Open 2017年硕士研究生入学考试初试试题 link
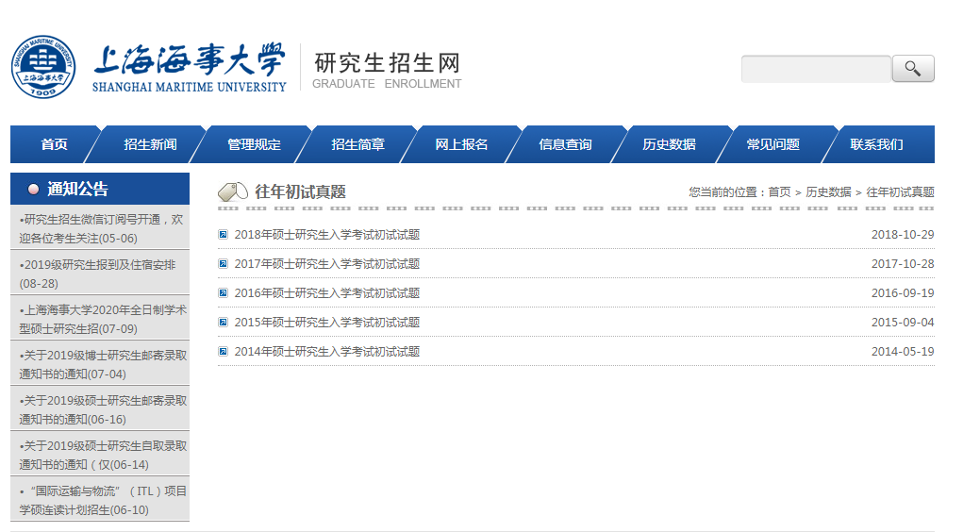The height and width of the screenshot is (532, 980). [326, 264]
